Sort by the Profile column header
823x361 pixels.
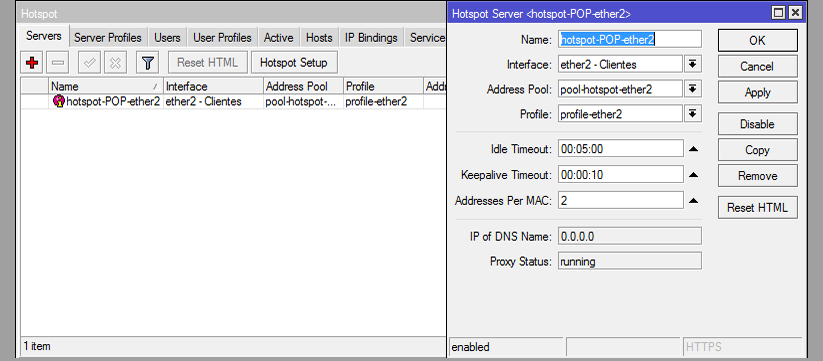[383, 87]
